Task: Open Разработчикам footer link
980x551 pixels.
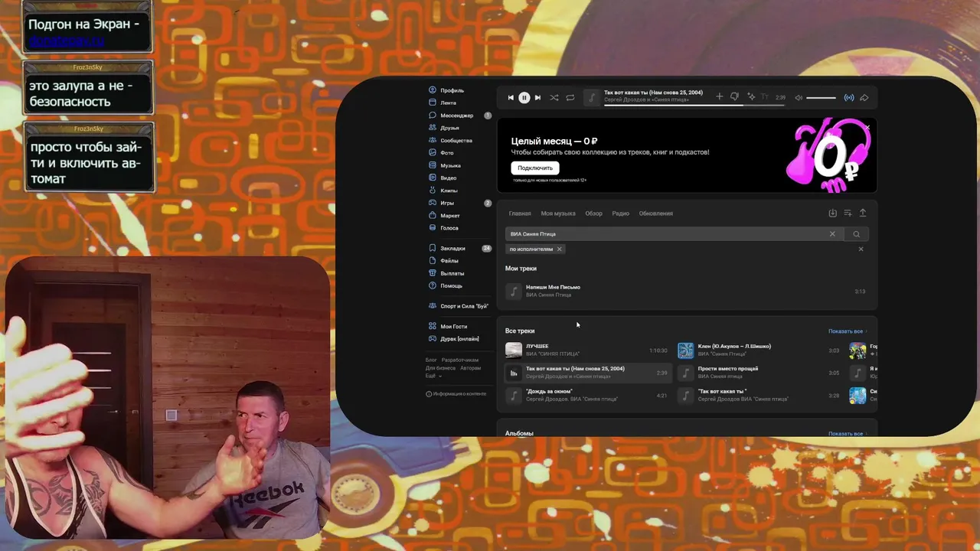Action: coord(460,360)
